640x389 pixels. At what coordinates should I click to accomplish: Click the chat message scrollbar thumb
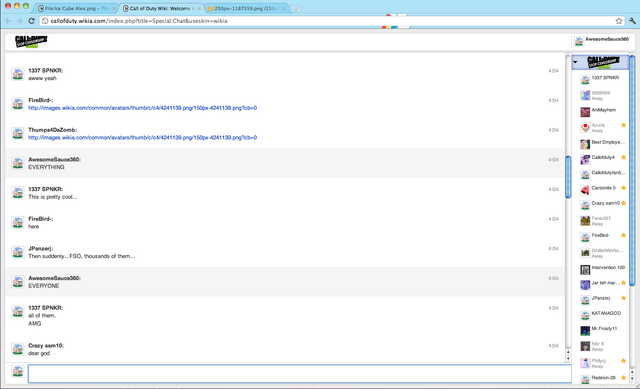pos(568,177)
